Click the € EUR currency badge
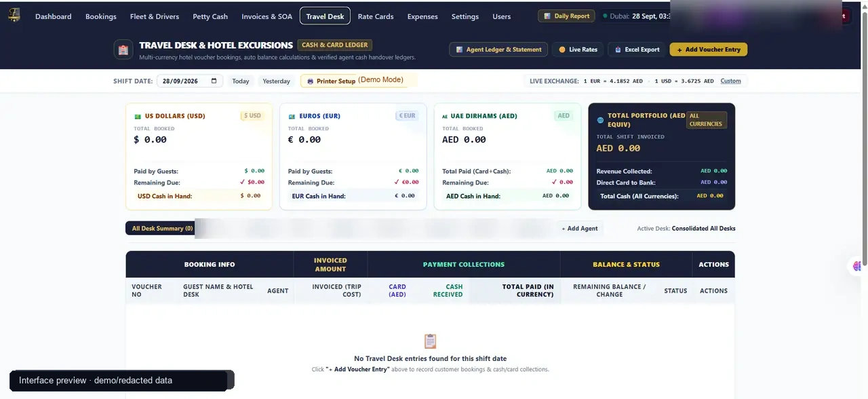The width and height of the screenshot is (868, 399). click(x=406, y=115)
